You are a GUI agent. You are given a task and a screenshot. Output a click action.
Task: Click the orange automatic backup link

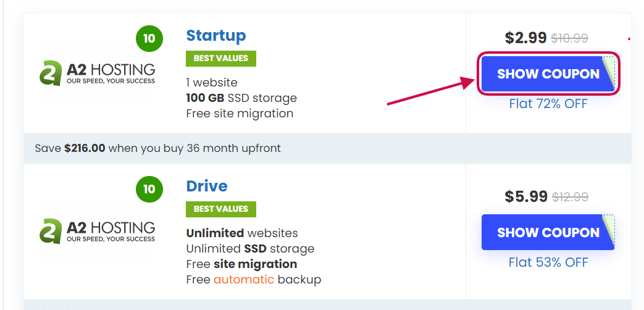[x=244, y=280]
